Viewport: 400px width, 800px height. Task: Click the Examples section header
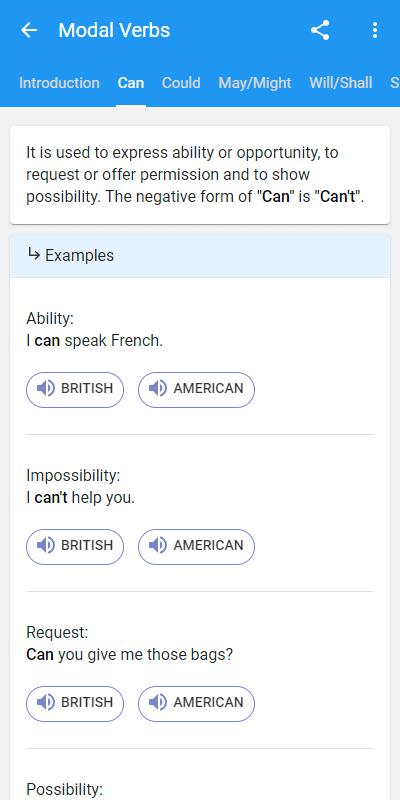[200, 256]
